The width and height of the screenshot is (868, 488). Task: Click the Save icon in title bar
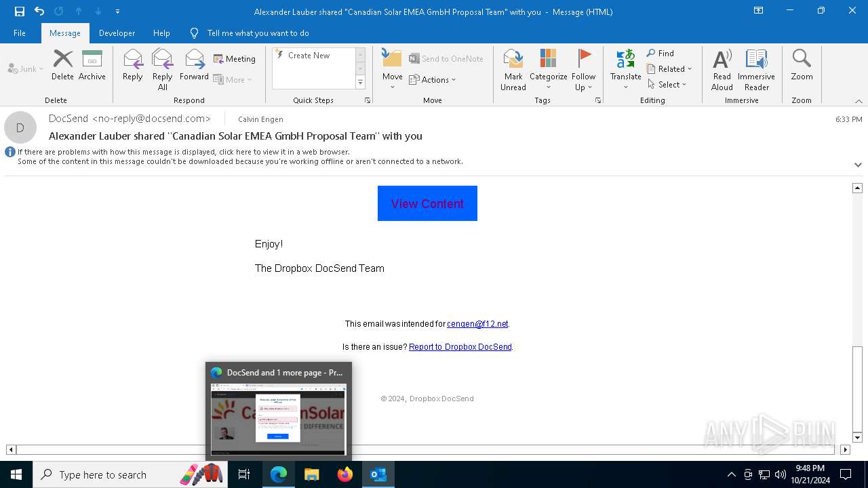pyautogui.click(x=19, y=12)
